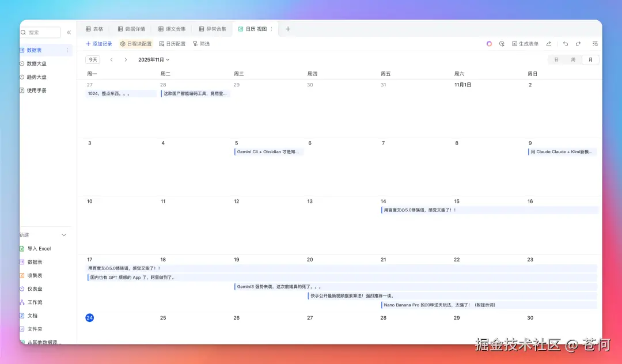This screenshot has width=622, height=364.
Task: Open 趋势大盘 dashboard in the sidebar
Action: click(36, 77)
